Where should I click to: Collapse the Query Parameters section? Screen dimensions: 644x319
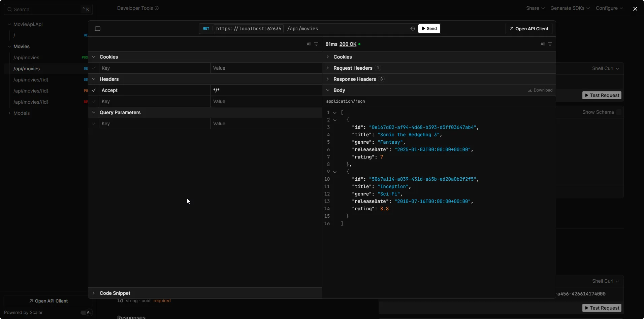[x=94, y=112]
